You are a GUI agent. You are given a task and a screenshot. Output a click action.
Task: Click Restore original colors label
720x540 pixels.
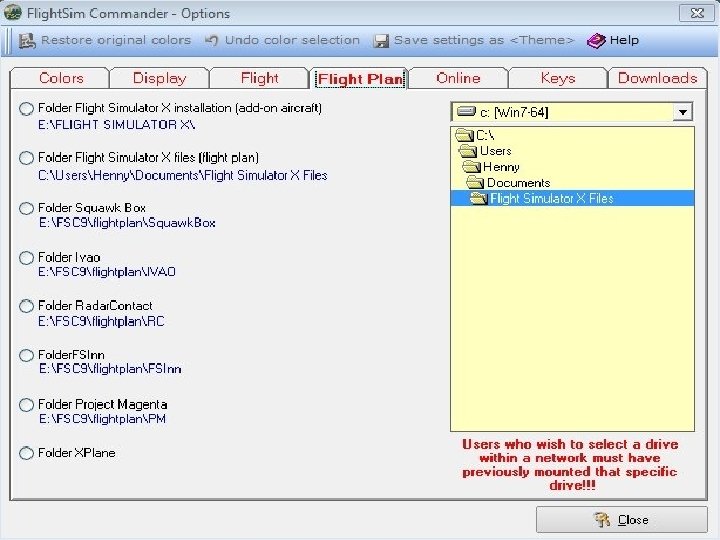click(116, 40)
